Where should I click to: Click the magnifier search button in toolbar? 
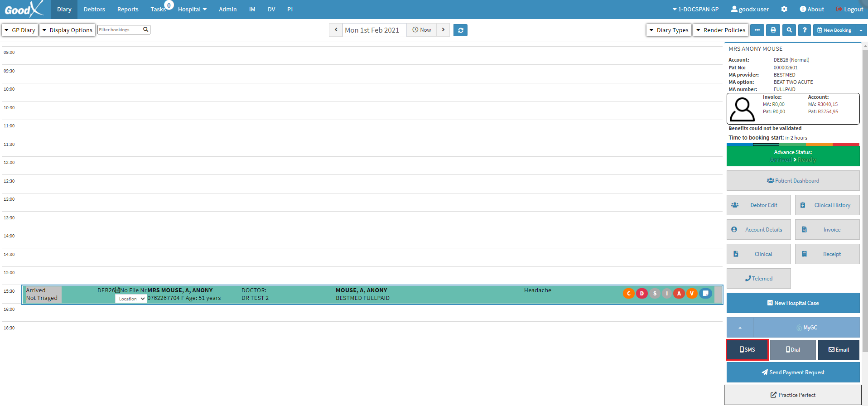789,30
